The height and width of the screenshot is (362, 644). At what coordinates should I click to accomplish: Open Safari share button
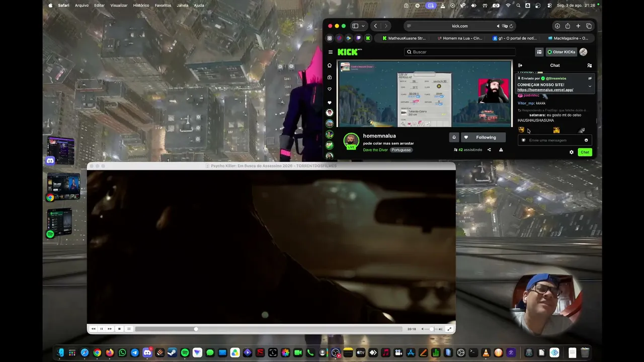pos(568,26)
